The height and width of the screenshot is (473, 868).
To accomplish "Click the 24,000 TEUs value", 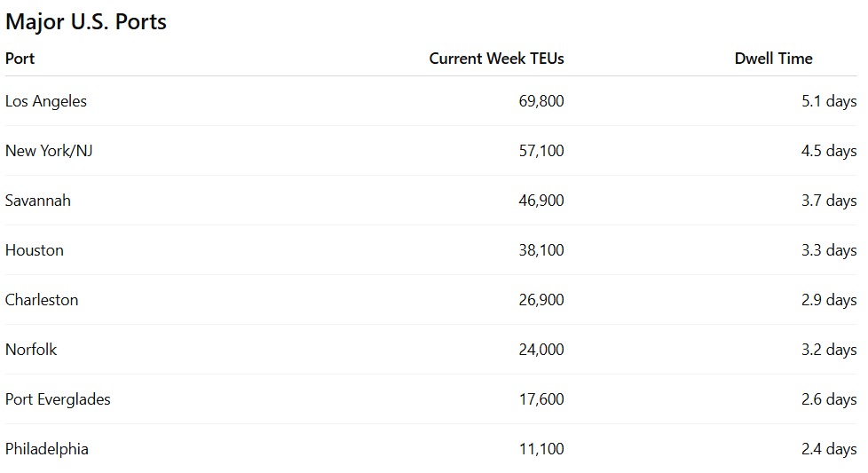I will pos(541,350).
